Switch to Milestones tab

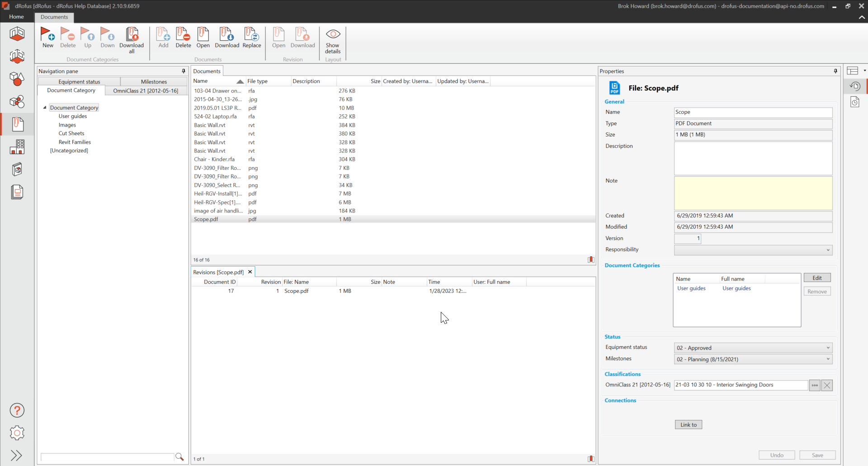(154, 82)
